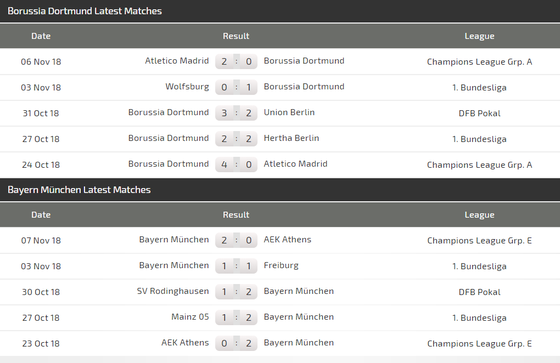The height and width of the screenshot is (363, 560).
Task: Select the 23 Oct 18 AEK Athens 0:2 score
Action: tap(236, 343)
